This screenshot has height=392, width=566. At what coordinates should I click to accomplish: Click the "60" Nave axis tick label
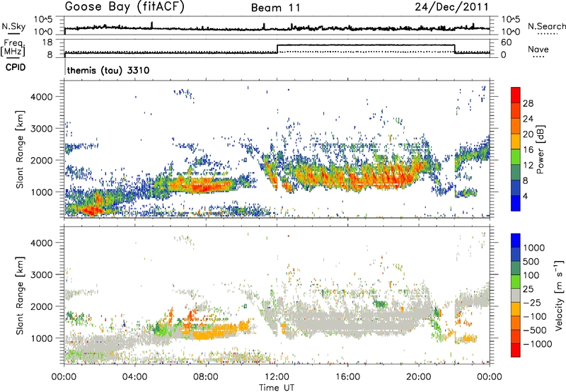click(506, 42)
